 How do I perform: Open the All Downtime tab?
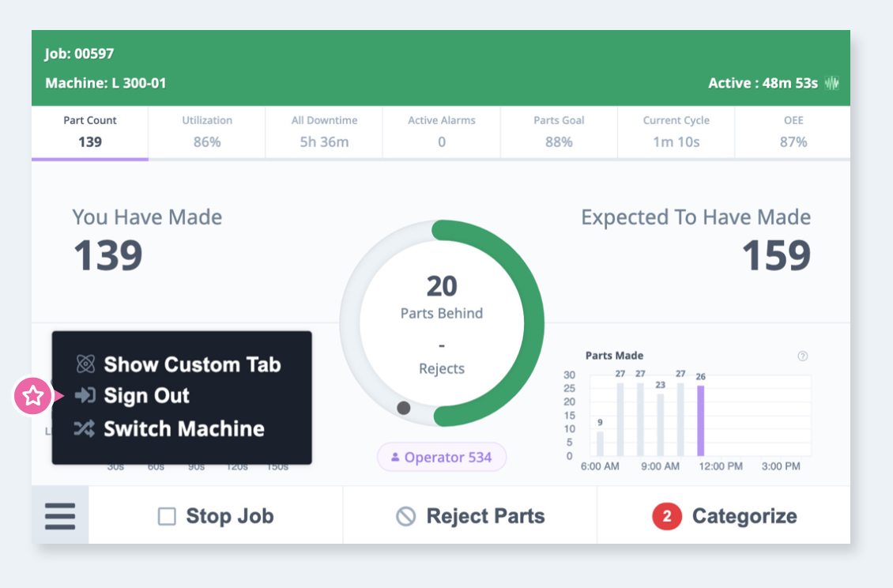[324, 132]
